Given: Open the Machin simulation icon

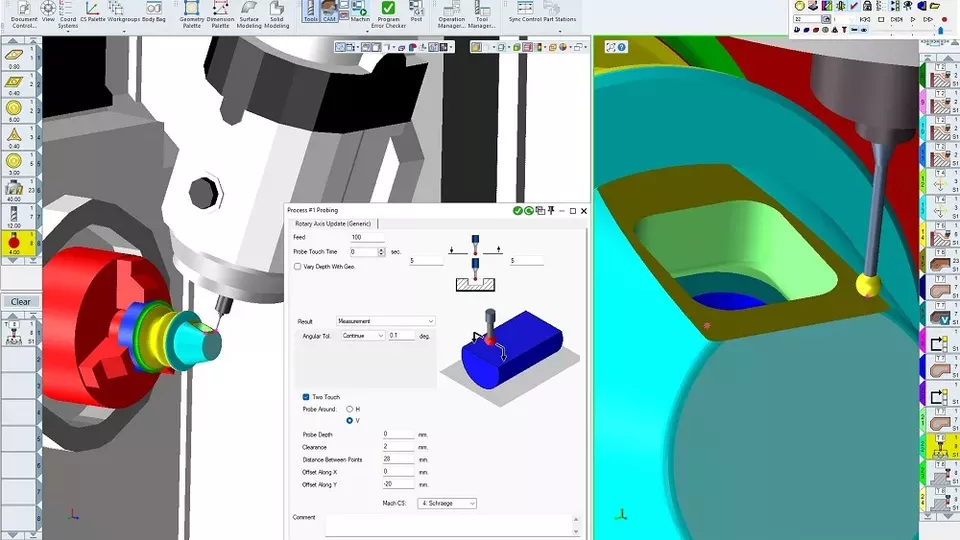Looking at the screenshot, I should [360, 12].
